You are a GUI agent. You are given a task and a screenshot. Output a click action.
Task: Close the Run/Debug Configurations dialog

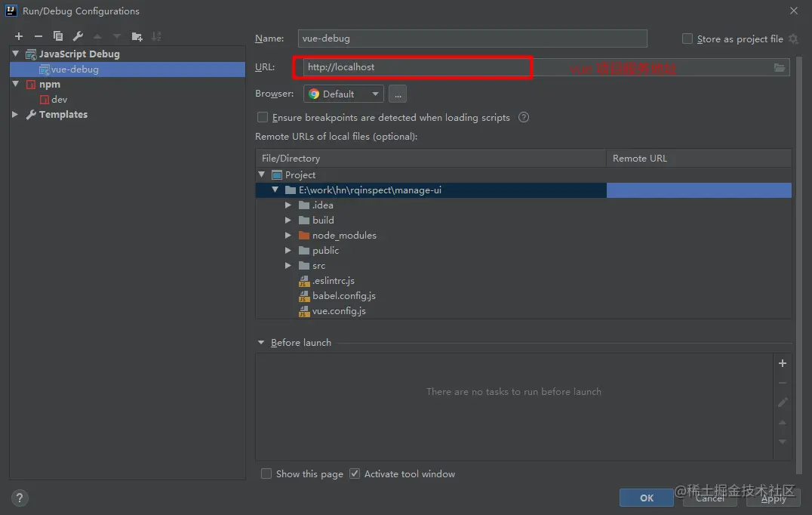point(794,11)
